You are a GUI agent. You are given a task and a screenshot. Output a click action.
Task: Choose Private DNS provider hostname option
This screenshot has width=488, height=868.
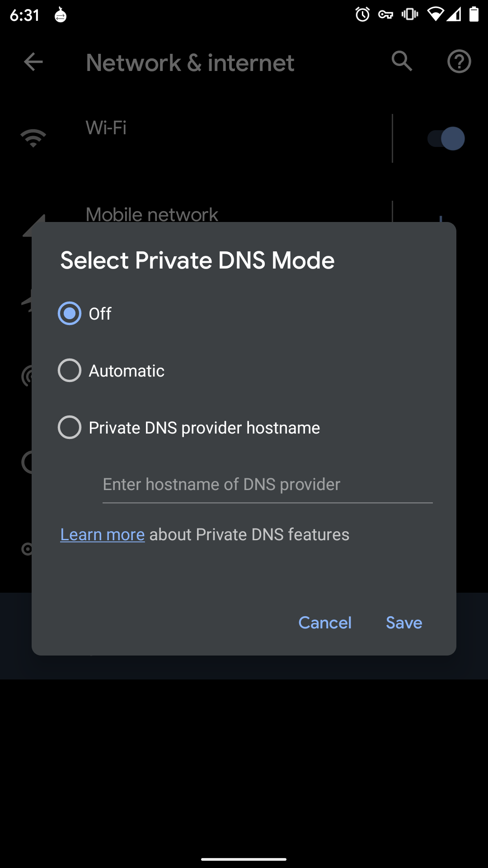point(70,428)
